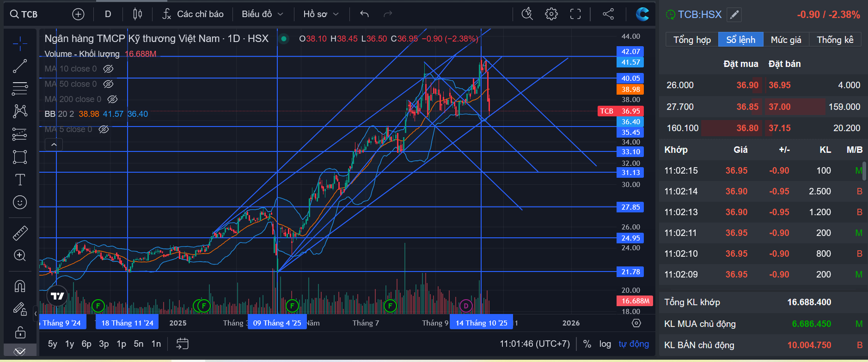Set time range to 6p
This screenshot has height=362, width=868.
[86, 344]
